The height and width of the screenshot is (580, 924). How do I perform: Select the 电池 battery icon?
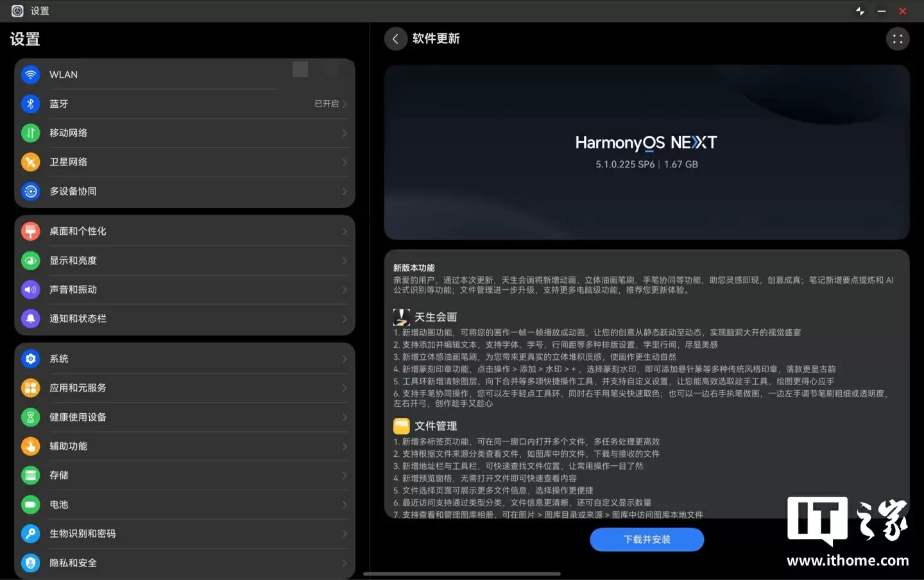[x=30, y=504]
